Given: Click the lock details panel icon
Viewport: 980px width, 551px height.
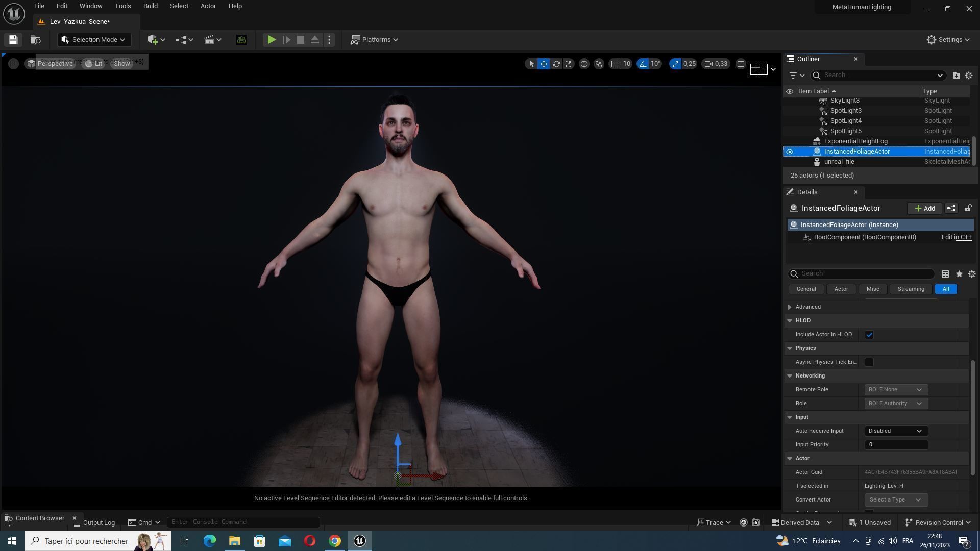Looking at the screenshot, I should (x=968, y=208).
